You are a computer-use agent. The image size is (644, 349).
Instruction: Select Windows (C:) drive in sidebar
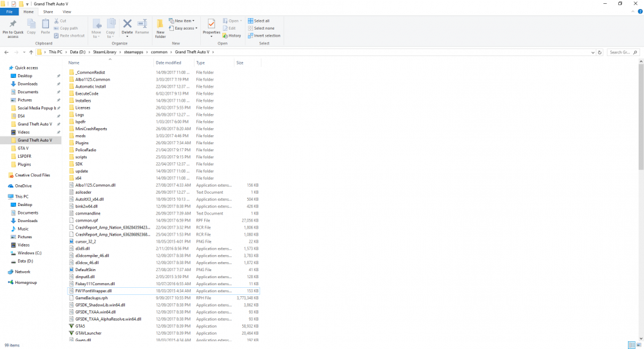[29, 253]
